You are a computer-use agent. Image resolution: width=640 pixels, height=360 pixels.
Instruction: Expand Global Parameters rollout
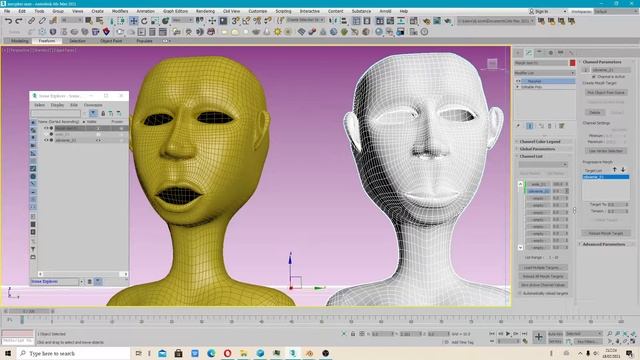click(543, 149)
